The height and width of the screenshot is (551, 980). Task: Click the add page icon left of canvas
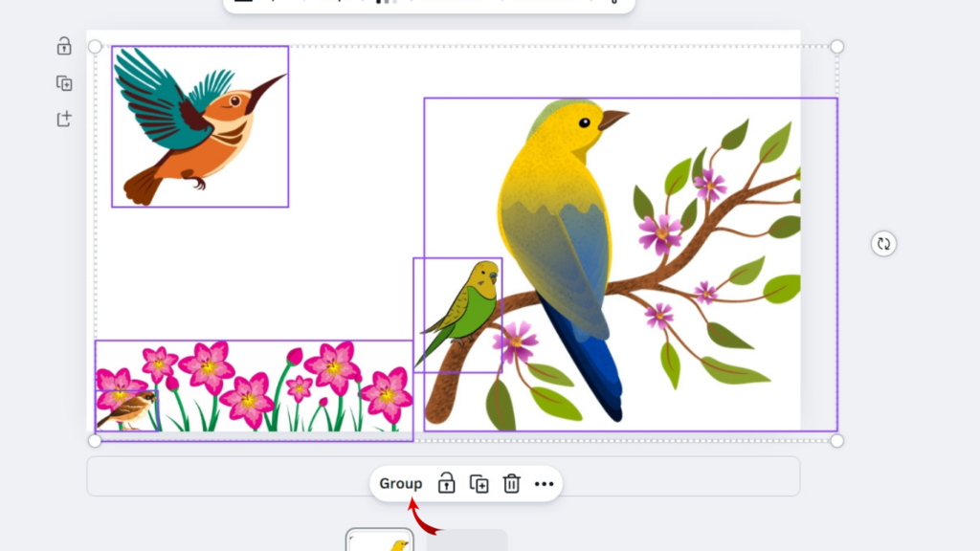click(x=64, y=120)
